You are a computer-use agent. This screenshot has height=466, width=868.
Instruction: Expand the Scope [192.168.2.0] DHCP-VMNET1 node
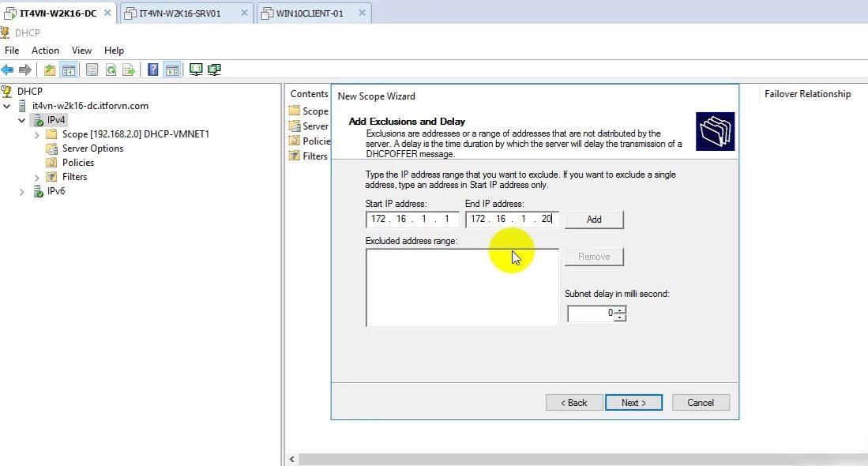pyautogui.click(x=37, y=134)
